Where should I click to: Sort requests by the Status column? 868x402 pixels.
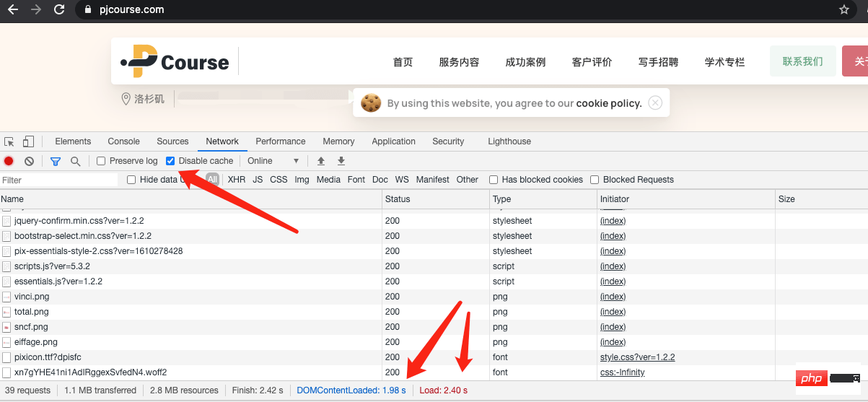[x=435, y=199]
